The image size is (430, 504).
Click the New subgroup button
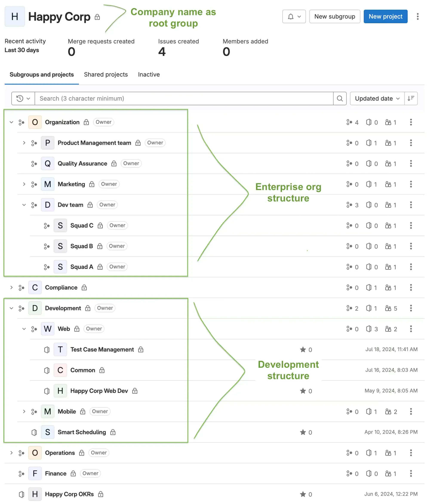tap(335, 17)
